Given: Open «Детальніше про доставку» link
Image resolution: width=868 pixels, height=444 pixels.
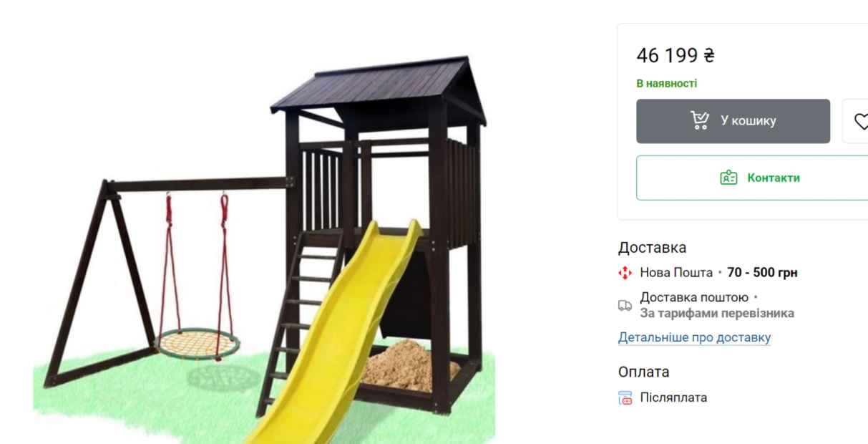Looking at the screenshot, I should tap(694, 337).
